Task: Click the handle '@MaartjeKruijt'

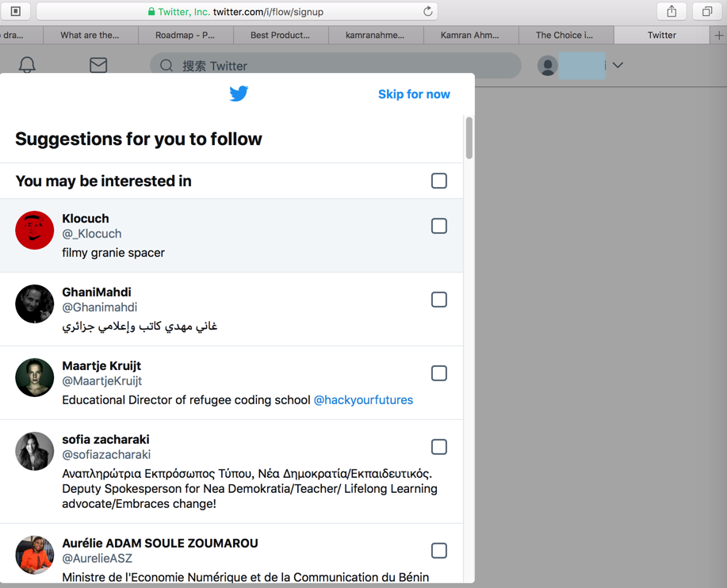Action: click(x=102, y=381)
